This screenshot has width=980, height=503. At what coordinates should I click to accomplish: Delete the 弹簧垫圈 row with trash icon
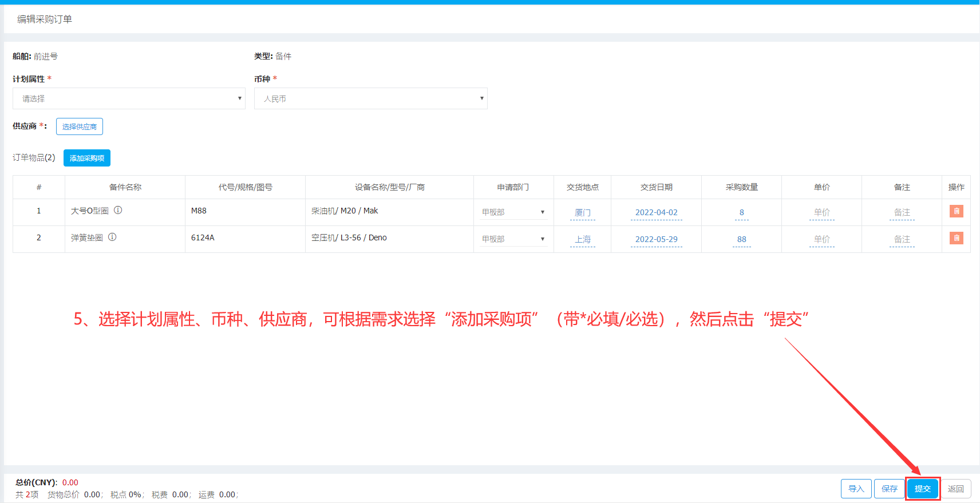pyautogui.click(x=956, y=238)
